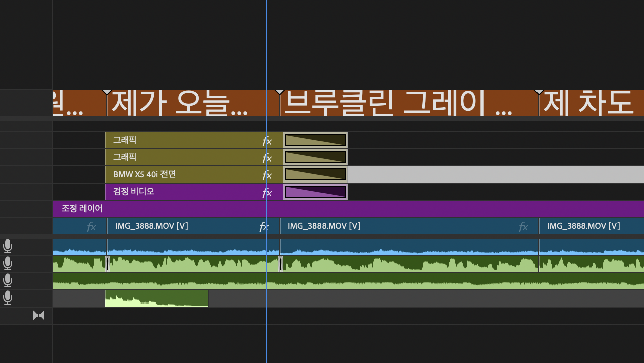644x363 pixels.
Task: Click the fx badge on the 검정 비디오 clip
Action: (267, 192)
